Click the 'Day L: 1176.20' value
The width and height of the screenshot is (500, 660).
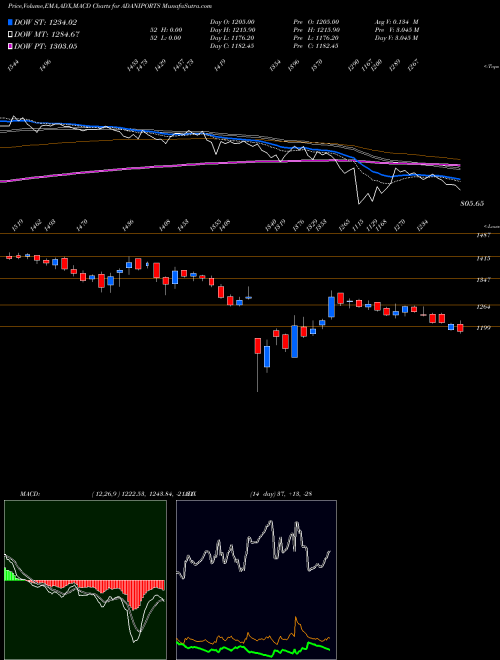(232, 38)
